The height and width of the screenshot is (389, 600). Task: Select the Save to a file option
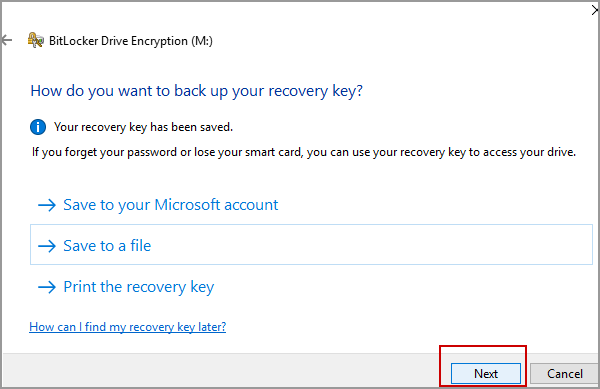[311, 245]
